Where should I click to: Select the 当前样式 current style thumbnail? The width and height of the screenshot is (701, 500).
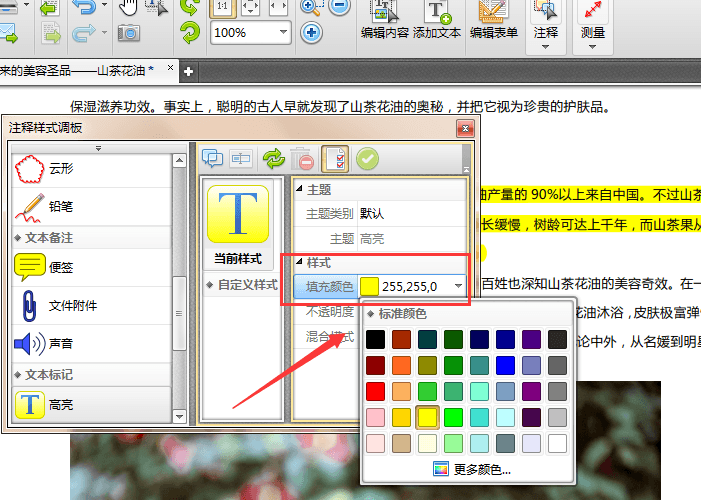(x=237, y=222)
